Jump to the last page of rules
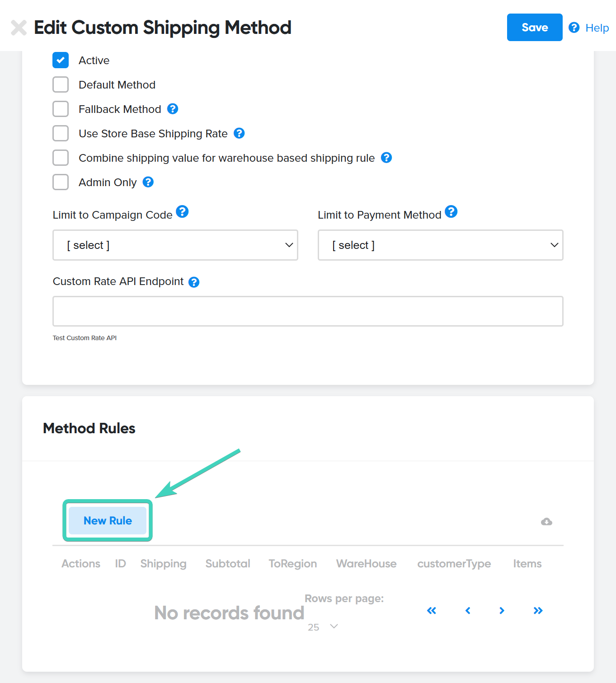This screenshot has width=616, height=683. 538,610
